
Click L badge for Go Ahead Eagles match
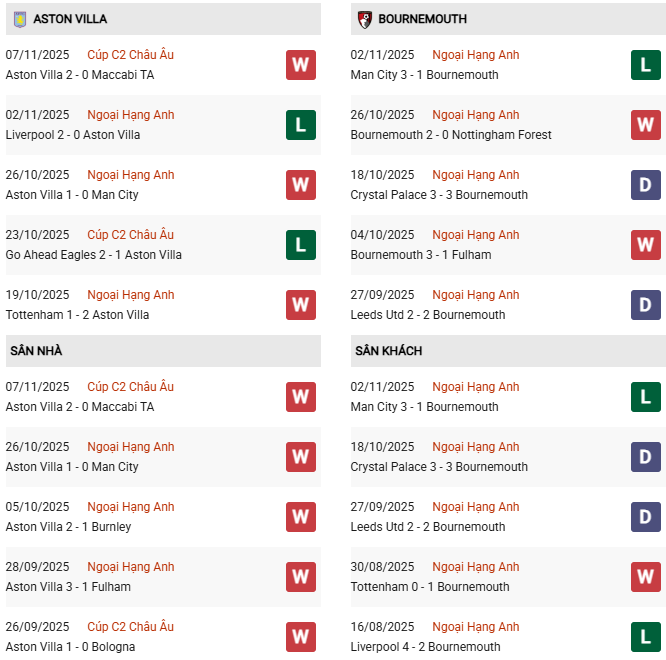pyautogui.click(x=301, y=245)
